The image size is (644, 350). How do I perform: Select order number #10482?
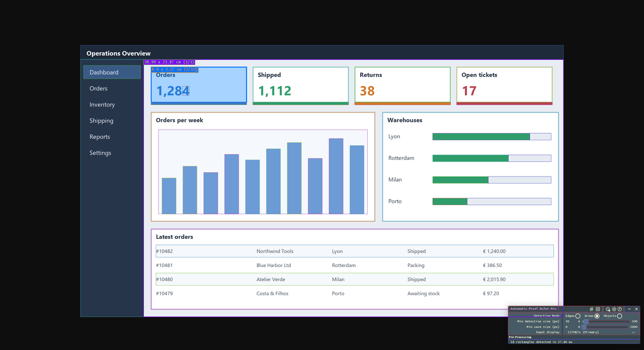click(x=165, y=251)
